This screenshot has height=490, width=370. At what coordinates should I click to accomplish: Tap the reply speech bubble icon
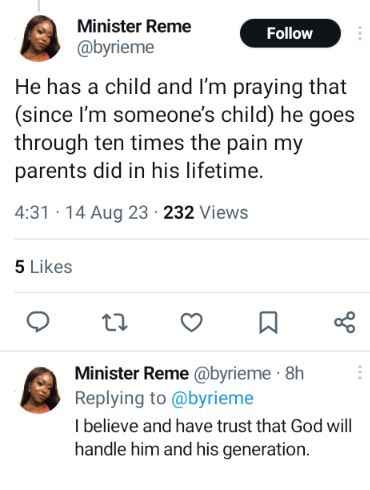pyautogui.click(x=38, y=322)
